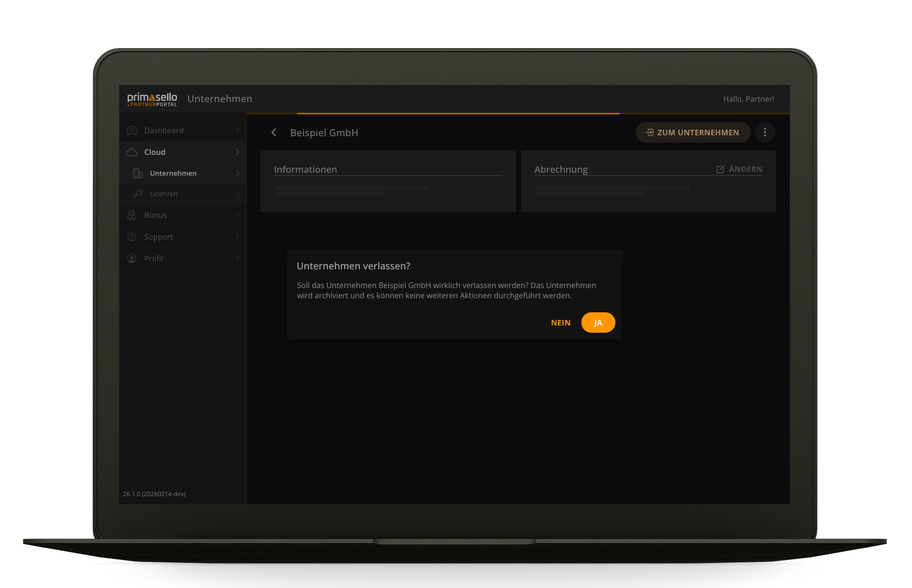Click the Support question mark icon

point(132,237)
